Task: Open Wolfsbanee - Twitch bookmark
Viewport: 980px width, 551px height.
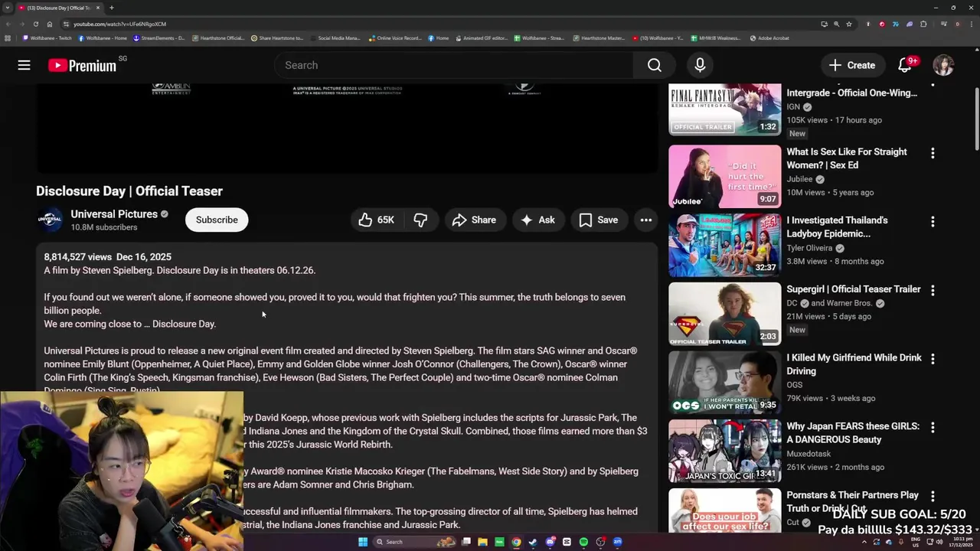Action: click(x=47, y=38)
